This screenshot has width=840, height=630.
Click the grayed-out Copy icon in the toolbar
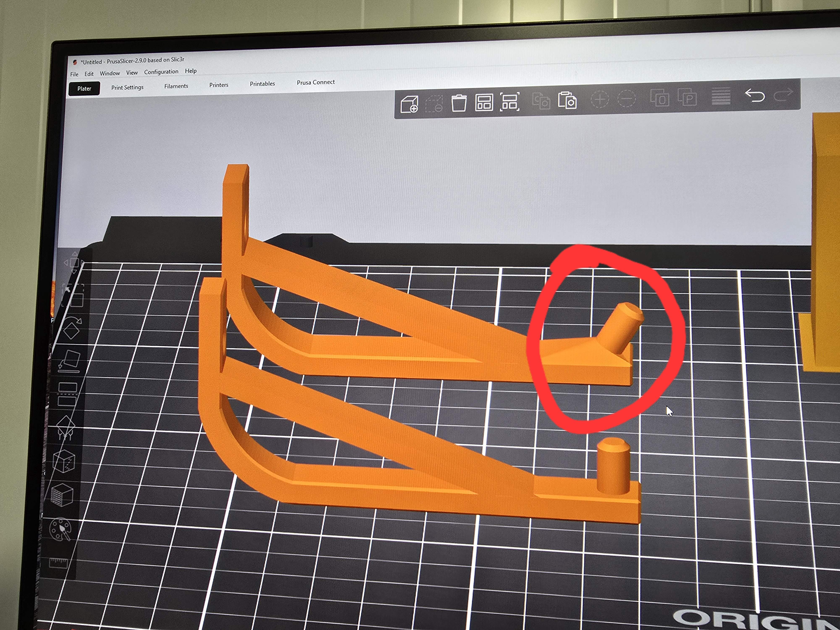pos(541,101)
